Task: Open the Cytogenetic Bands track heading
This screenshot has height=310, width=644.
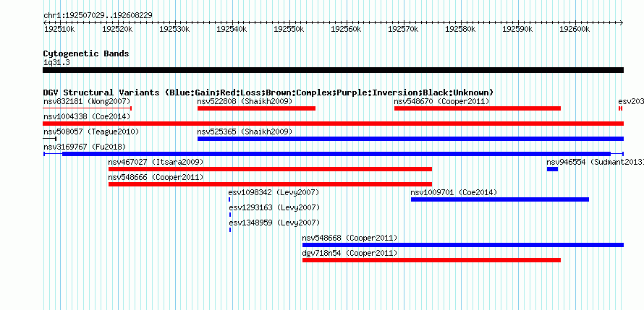Action: pos(86,53)
